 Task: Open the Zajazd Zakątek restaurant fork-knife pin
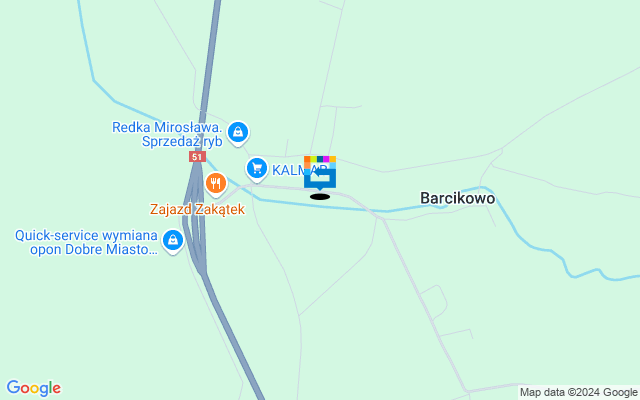pyautogui.click(x=216, y=184)
